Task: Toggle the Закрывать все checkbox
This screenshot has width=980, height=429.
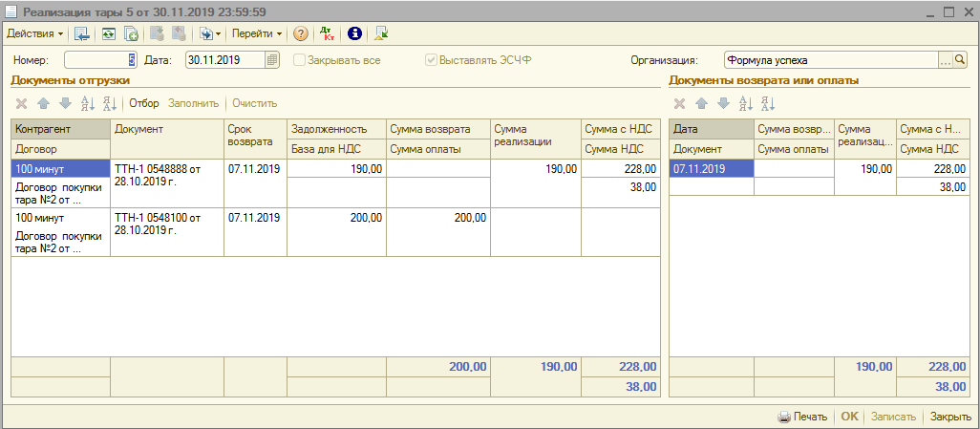Action: 300,59
